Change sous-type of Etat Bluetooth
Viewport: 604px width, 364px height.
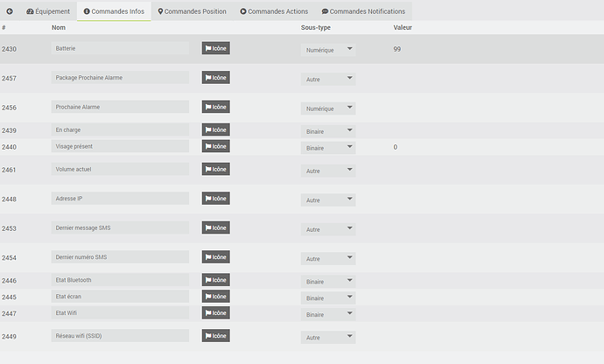point(328,282)
